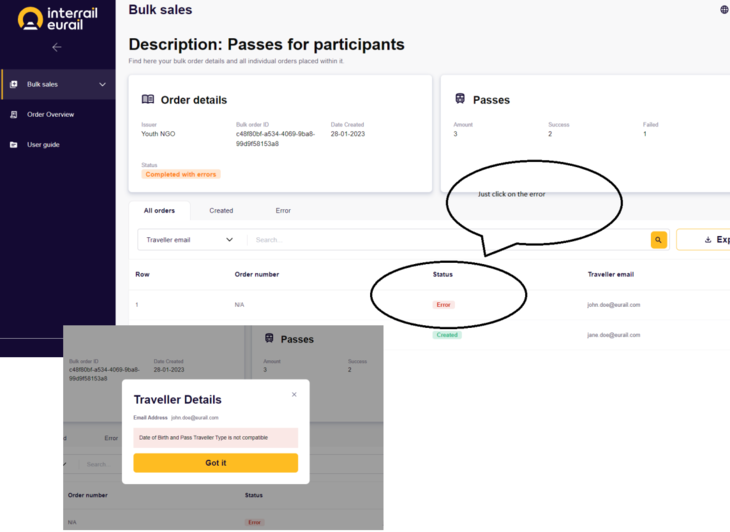
Task: Click the Export button
Action: pyautogui.click(x=704, y=240)
